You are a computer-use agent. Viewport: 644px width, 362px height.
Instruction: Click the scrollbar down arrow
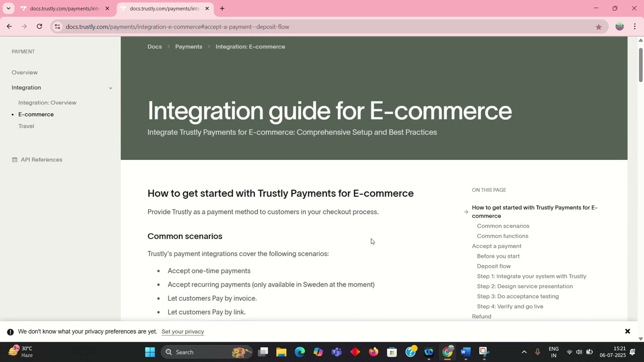point(640,339)
